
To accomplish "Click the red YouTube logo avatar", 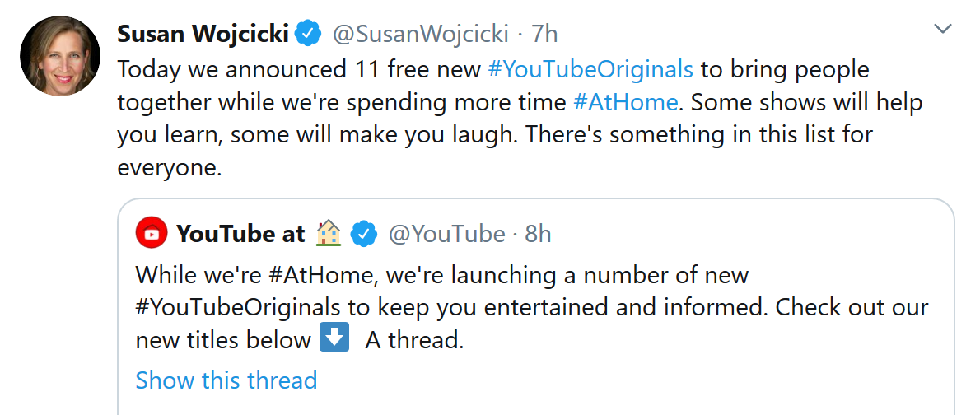I will click(x=152, y=234).
